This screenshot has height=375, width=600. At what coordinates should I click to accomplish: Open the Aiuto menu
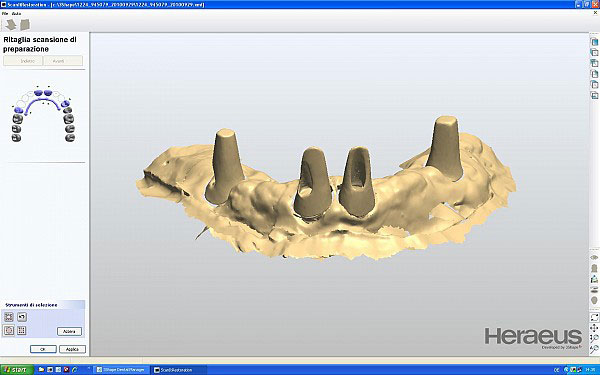16,13
